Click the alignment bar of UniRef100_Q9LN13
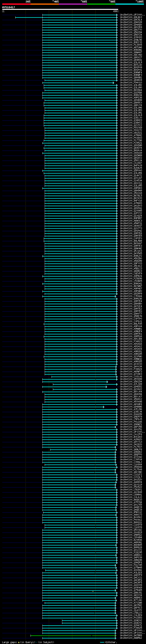Viewport: 146px width, 644px height. pos(66,17)
